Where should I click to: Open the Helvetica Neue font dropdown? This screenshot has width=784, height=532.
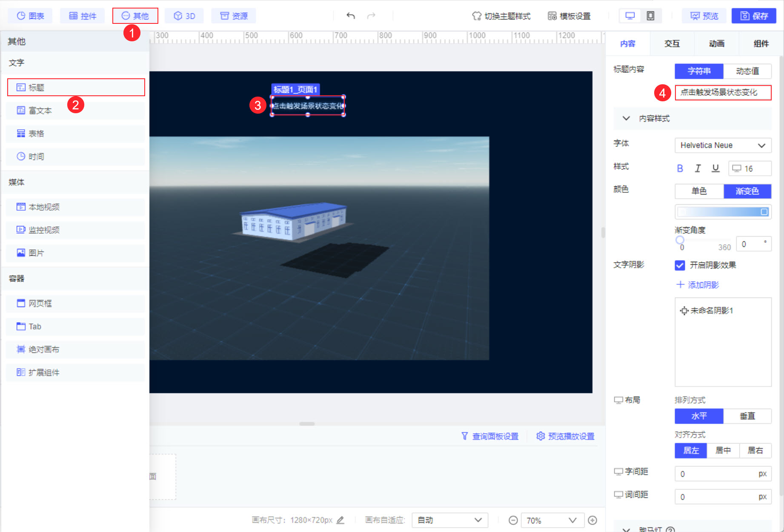click(x=723, y=145)
